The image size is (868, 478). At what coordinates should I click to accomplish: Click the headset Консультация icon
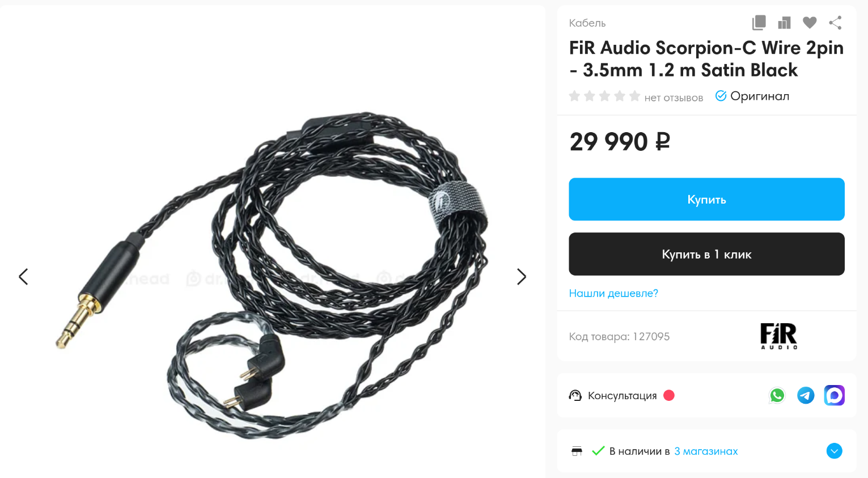point(575,395)
